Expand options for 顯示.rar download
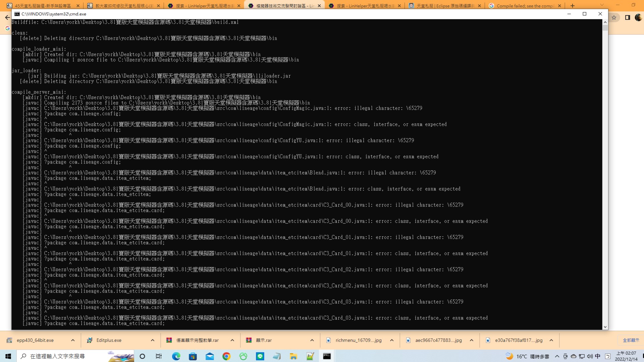Screen dimensions: 644x362 click(x=312, y=340)
